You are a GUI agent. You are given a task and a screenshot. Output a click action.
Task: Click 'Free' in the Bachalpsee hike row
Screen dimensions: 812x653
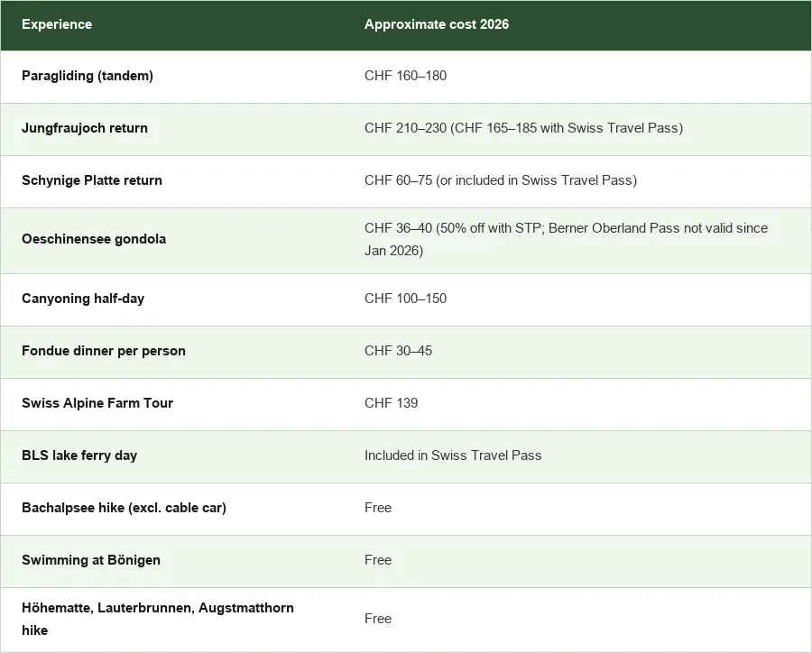pyautogui.click(x=378, y=508)
